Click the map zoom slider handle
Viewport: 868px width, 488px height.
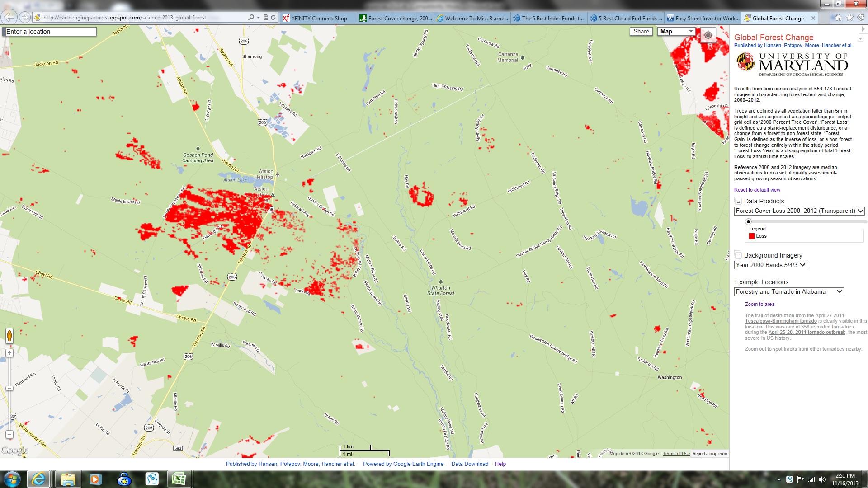[x=9, y=388]
